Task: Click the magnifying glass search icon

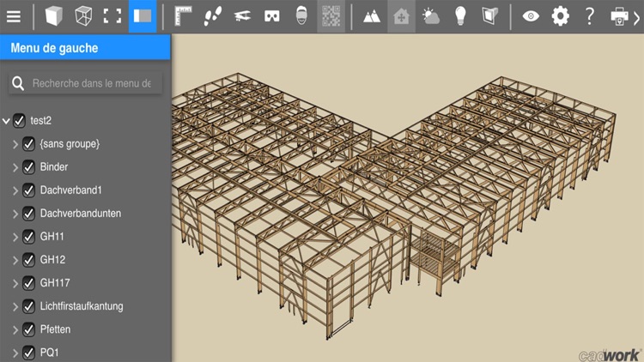Action: coord(18,83)
